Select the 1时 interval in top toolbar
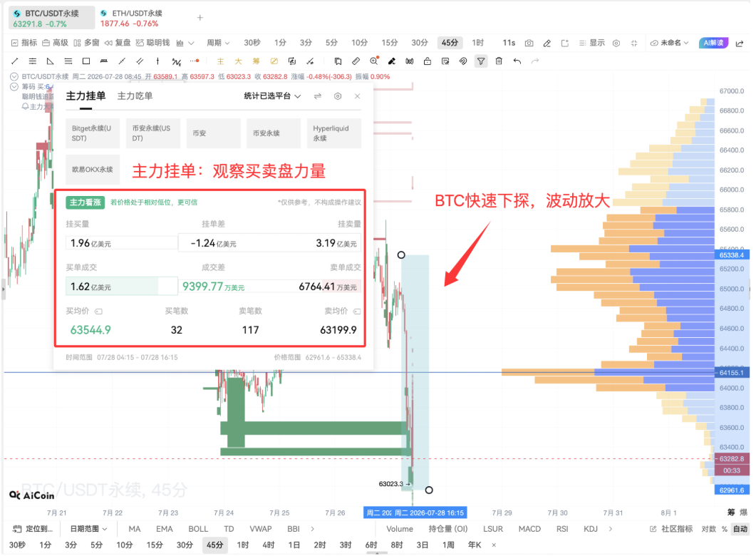 [x=478, y=43]
